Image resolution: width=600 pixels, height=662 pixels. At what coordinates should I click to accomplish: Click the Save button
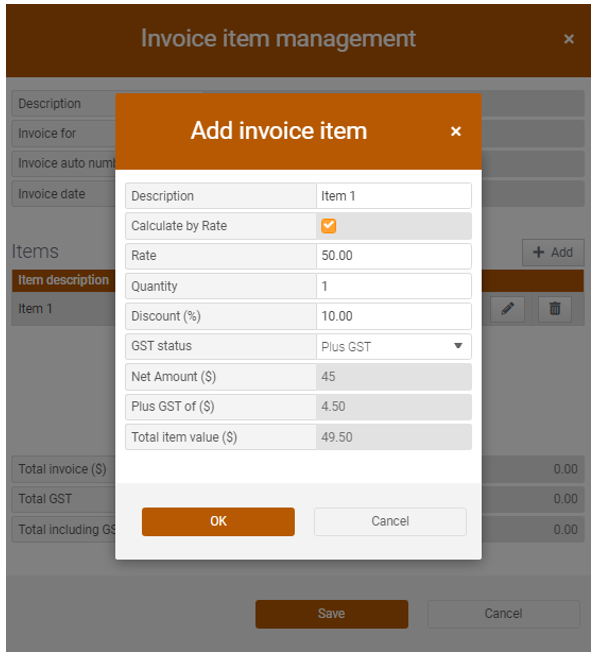click(x=331, y=614)
